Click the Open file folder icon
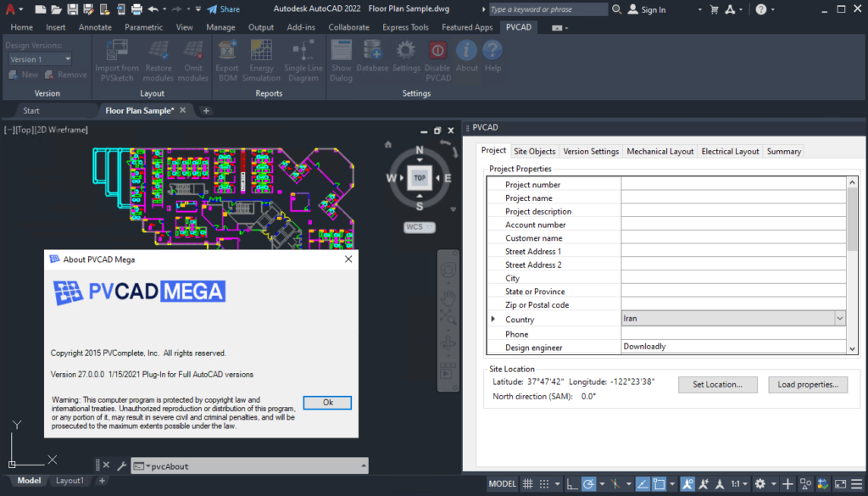The width and height of the screenshot is (868, 496). tap(56, 9)
